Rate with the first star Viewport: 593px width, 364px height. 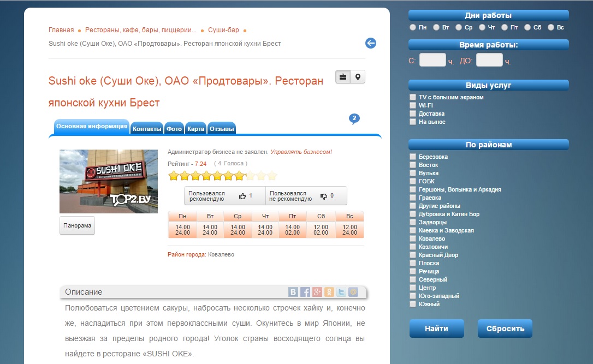[x=174, y=176]
